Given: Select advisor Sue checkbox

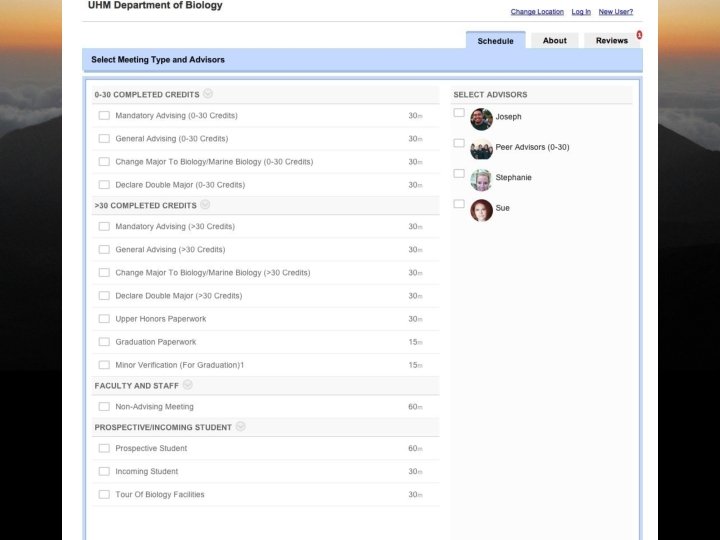Looking at the screenshot, I should pyautogui.click(x=459, y=203).
